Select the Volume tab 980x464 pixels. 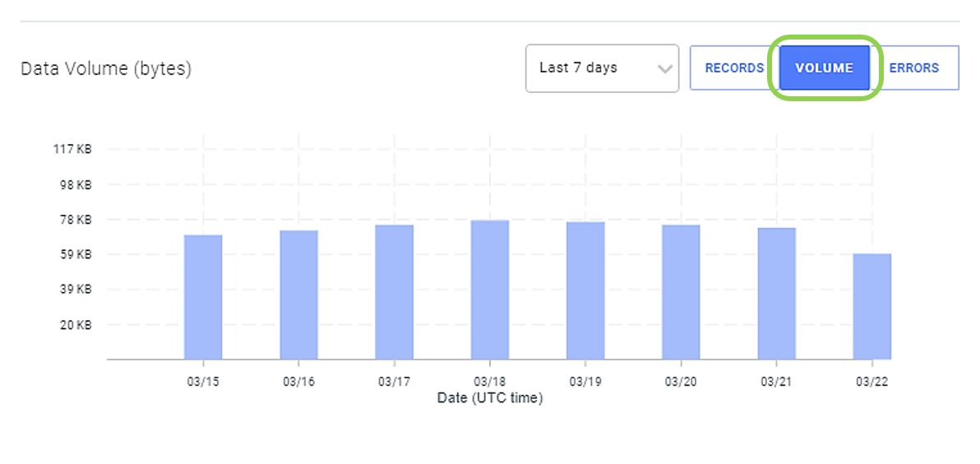825,68
